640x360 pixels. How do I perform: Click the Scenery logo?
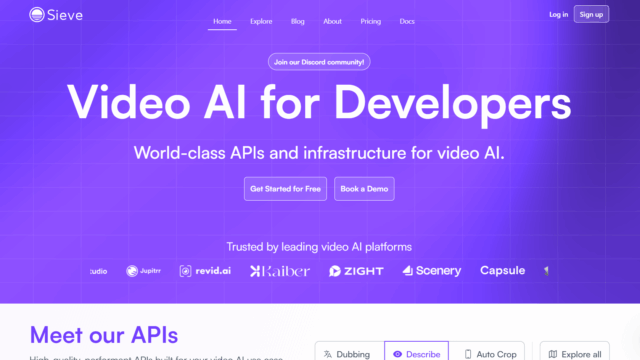click(x=432, y=271)
